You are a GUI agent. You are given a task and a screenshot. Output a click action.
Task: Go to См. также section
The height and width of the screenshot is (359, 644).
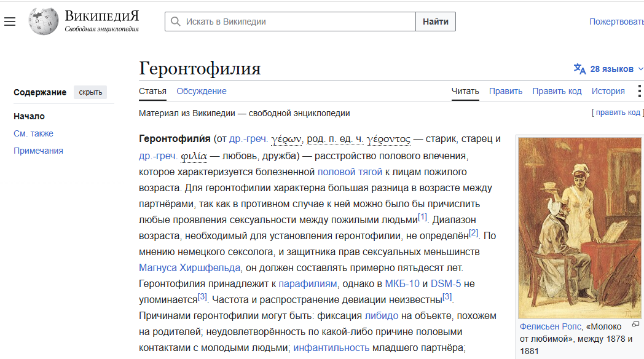click(x=33, y=133)
